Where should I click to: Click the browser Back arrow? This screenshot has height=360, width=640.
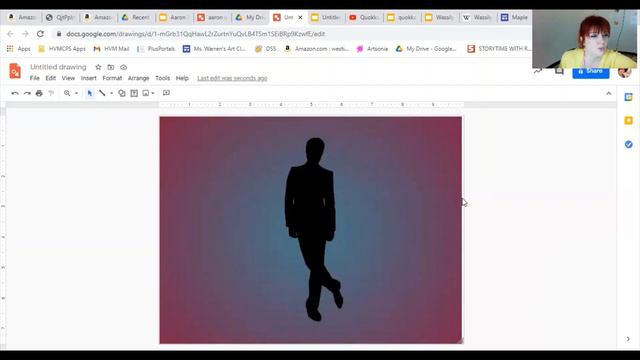pyautogui.click(x=11, y=34)
